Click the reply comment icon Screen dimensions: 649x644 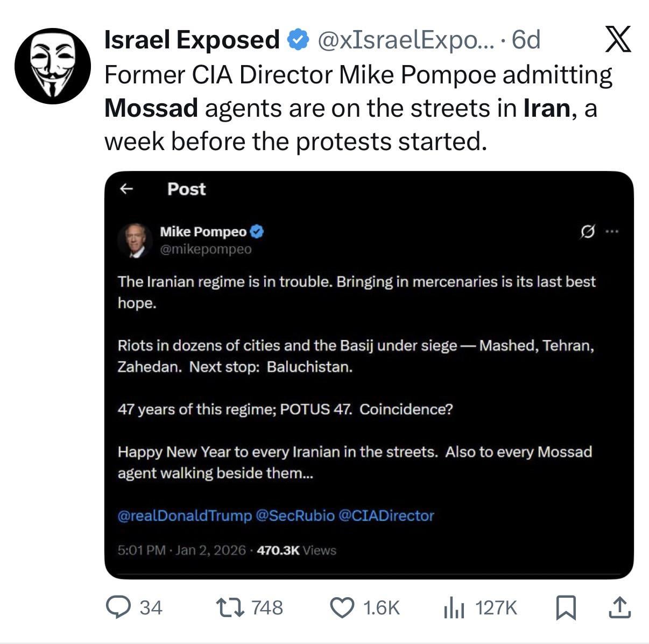[116, 607]
